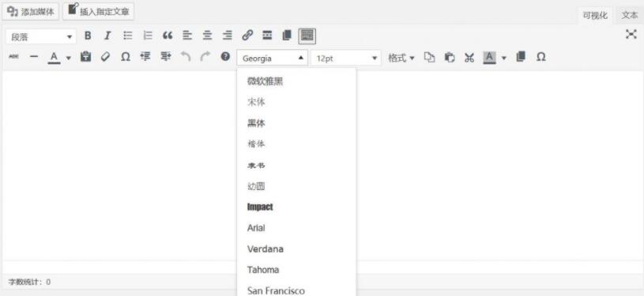Insert or edit a link
The image size is (644, 296).
click(x=247, y=36)
